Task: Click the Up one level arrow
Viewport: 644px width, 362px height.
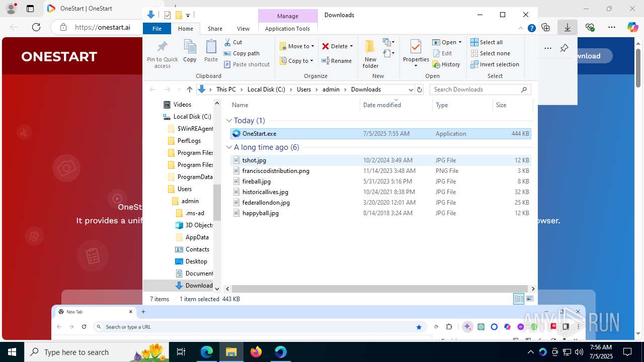Action: tap(189, 89)
